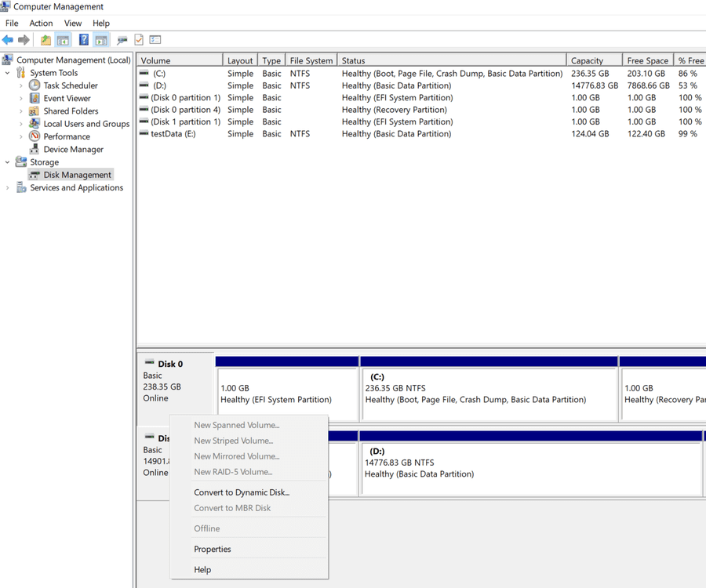Toggle the Show/Hide Action Pane icon
The height and width of the screenshot is (588, 706).
[x=101, y=40]
